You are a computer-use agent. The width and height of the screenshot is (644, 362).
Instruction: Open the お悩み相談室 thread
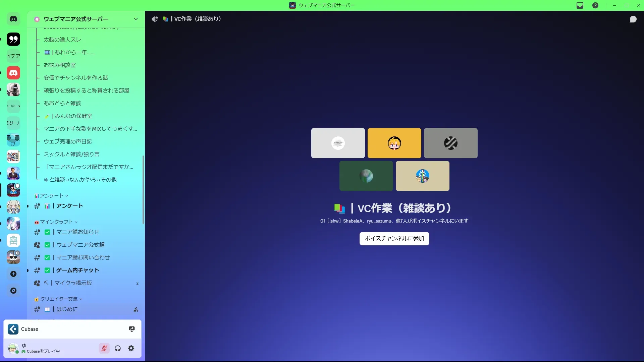click(60, 65)
